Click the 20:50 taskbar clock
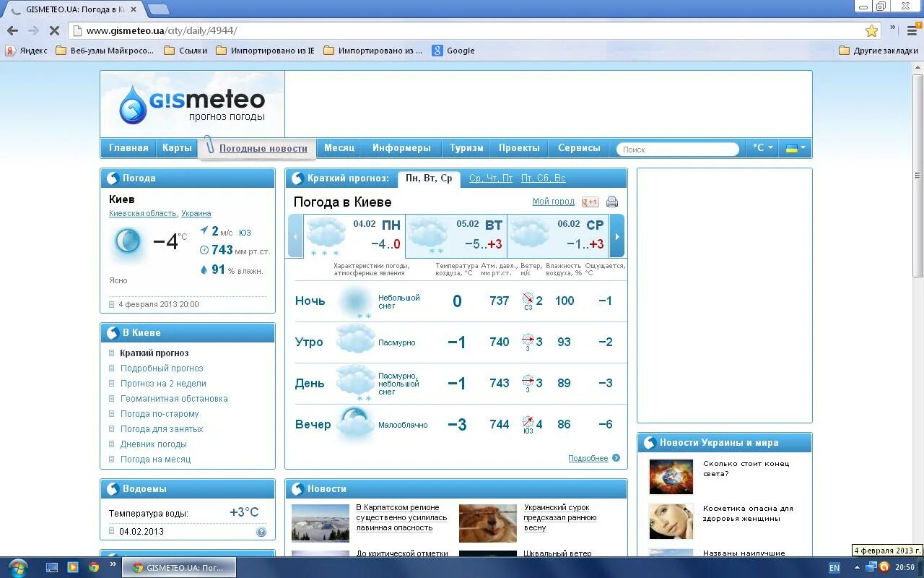Viewport: 924px width, 578px height. coord(905,568)
